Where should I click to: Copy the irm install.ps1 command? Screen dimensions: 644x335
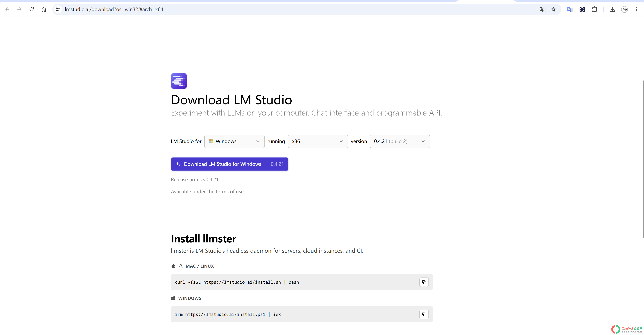[x=424, y=314]
